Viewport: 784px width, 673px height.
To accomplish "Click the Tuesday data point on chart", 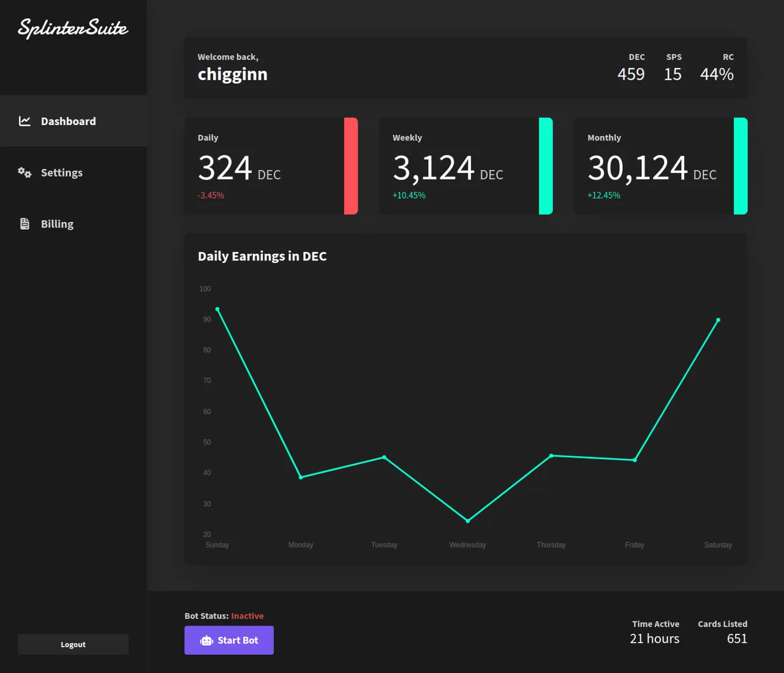I will [x=384, y=457].
